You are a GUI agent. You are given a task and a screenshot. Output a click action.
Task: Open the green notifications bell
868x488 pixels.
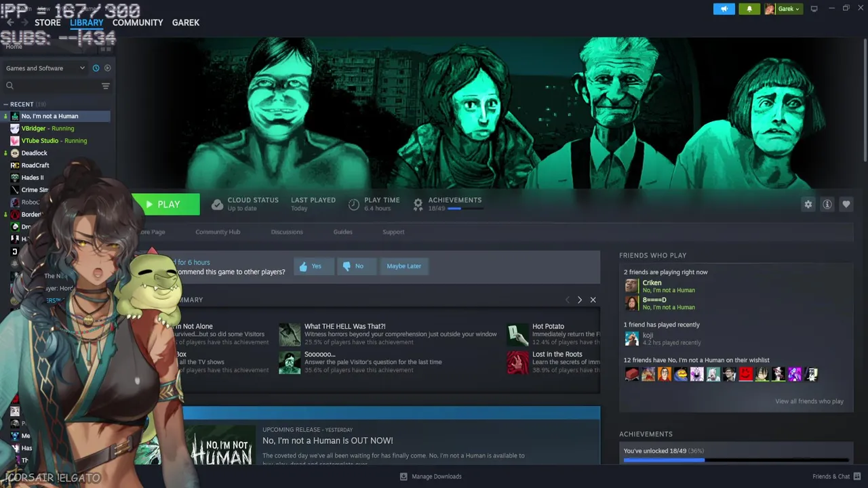pos(749,9)
